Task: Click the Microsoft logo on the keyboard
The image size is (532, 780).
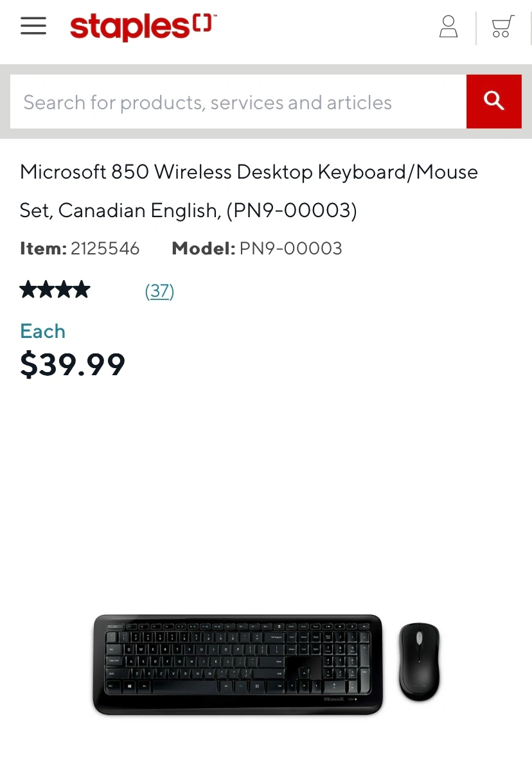Action: [334, 698]
